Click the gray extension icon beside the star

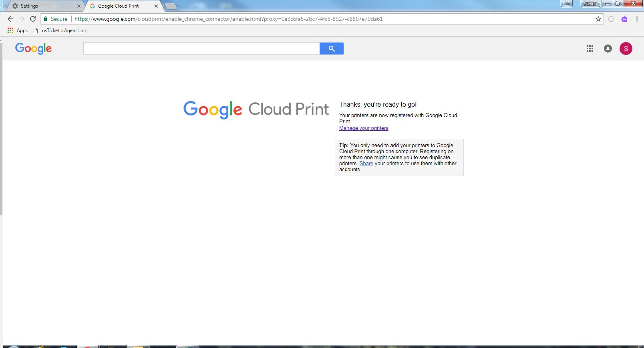pos(611,19)
